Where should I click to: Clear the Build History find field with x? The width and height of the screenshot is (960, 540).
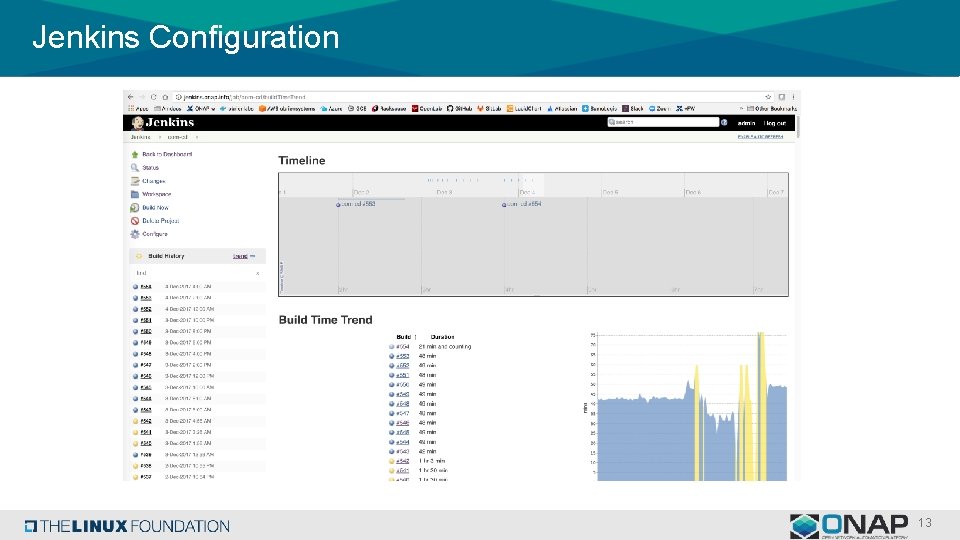click(257, 273)
